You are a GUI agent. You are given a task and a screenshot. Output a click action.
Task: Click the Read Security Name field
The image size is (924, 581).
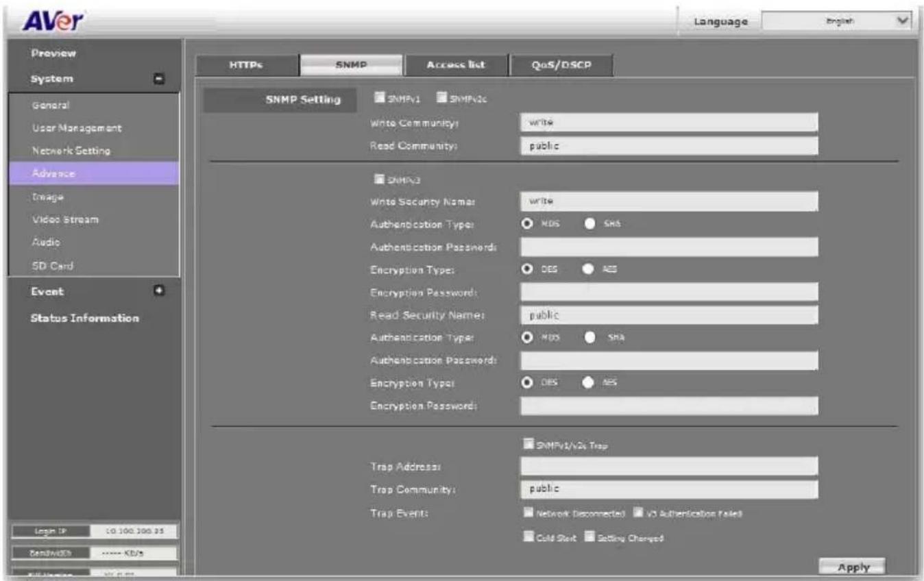point(669,315)
